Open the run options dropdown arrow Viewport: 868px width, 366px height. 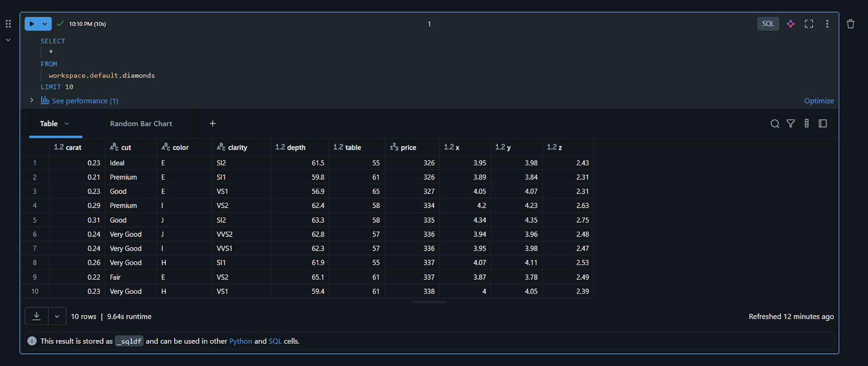tap(45, 24)
